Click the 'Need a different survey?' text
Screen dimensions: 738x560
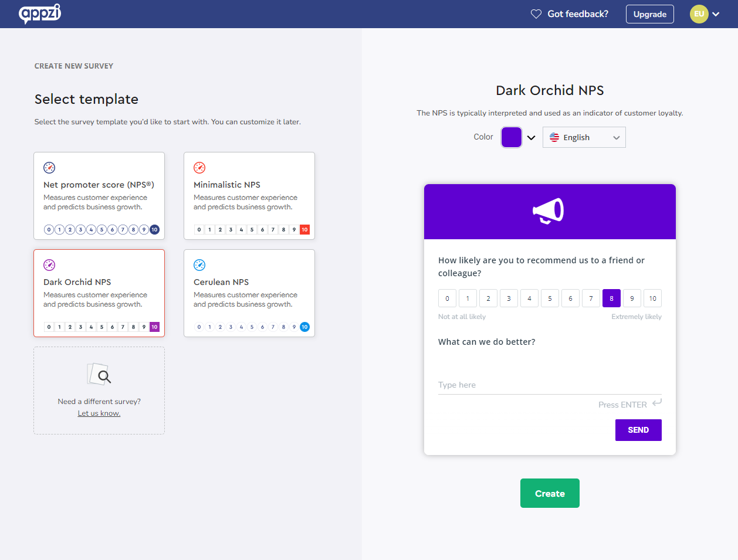[x=99, y=402]
